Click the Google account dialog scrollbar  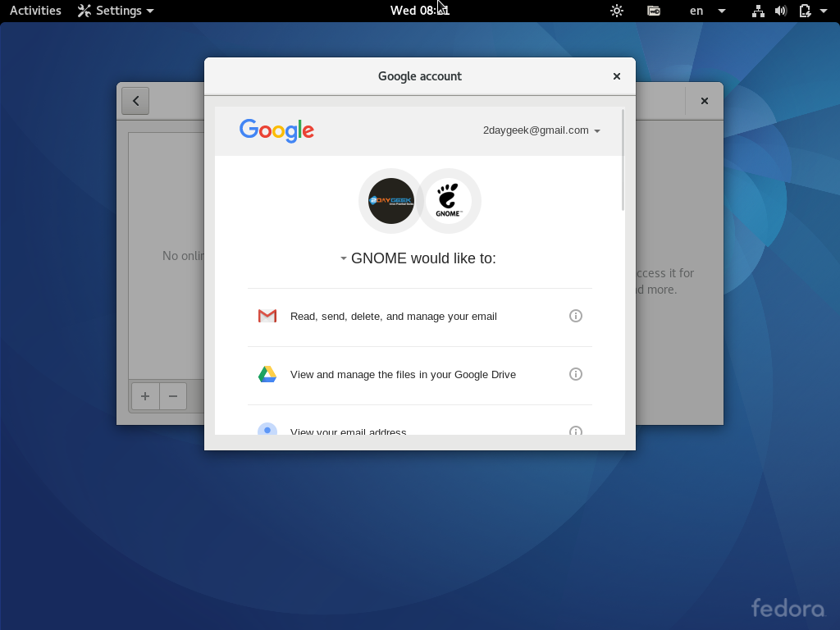(623, 160)
